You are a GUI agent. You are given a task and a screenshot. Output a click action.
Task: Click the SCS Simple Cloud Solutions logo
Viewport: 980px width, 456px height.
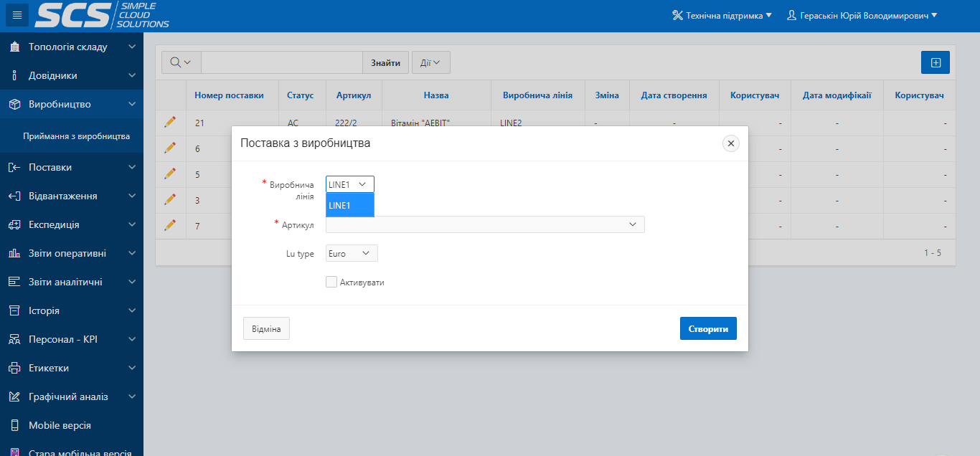click(102, 15)
